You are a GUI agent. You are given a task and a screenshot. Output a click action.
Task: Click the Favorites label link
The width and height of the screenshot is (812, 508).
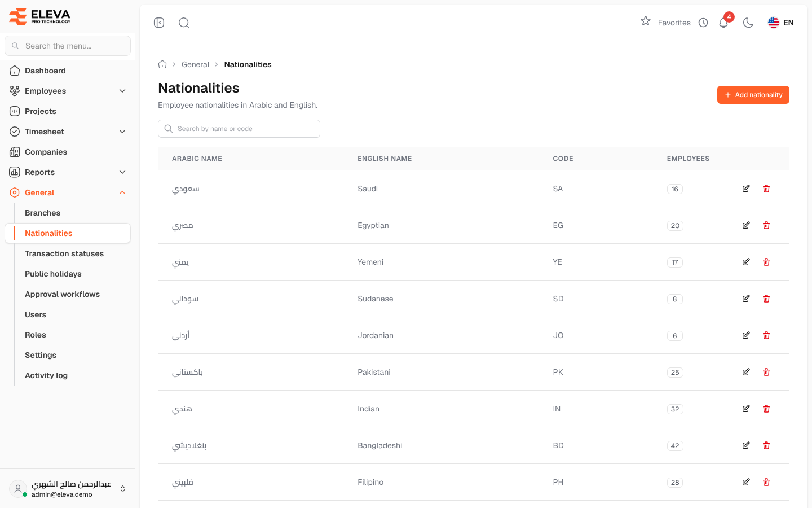pyautogui.click(x=674, y=23)
